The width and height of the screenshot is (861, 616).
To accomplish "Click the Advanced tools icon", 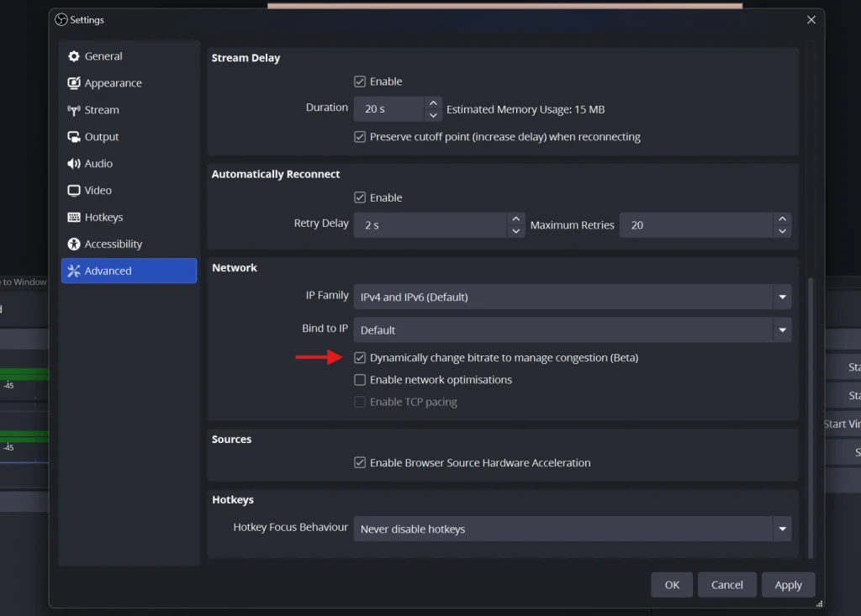I will pyautogui.click(x=74, y=271).
